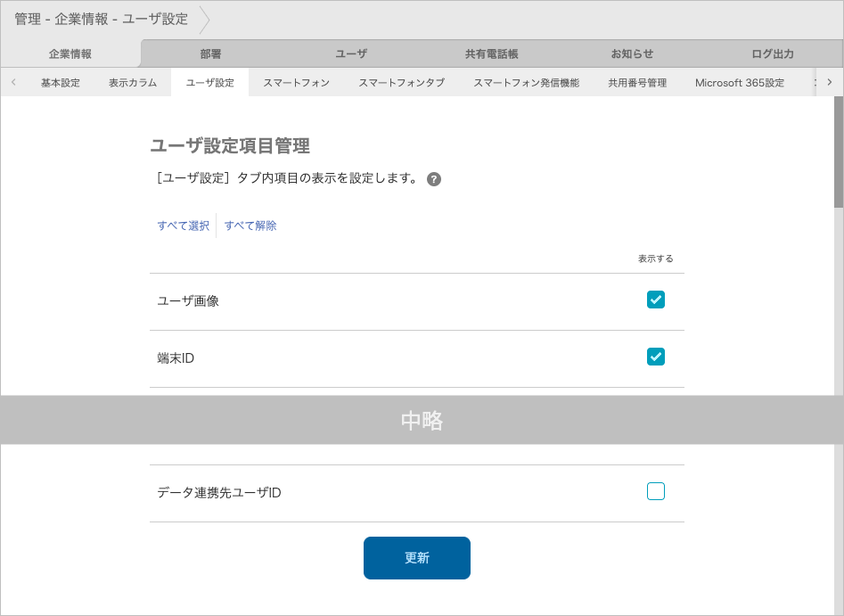Enable the データ連携先ユーザID checkbox

coord(656,491)
